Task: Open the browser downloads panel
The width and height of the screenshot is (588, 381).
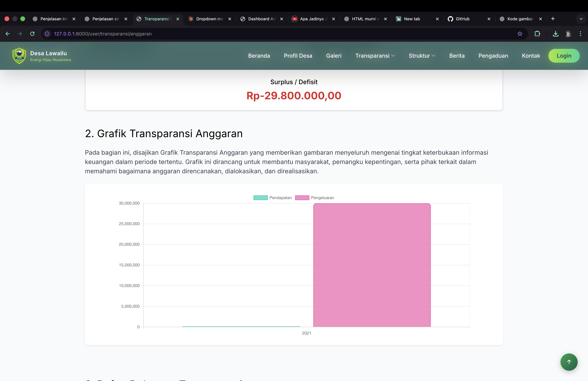Action: 555,34
